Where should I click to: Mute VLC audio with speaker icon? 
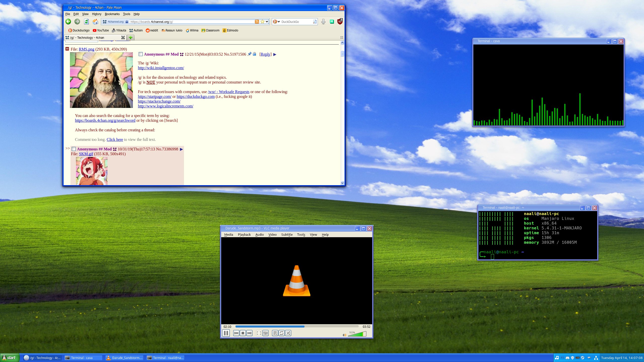[344, 335]
